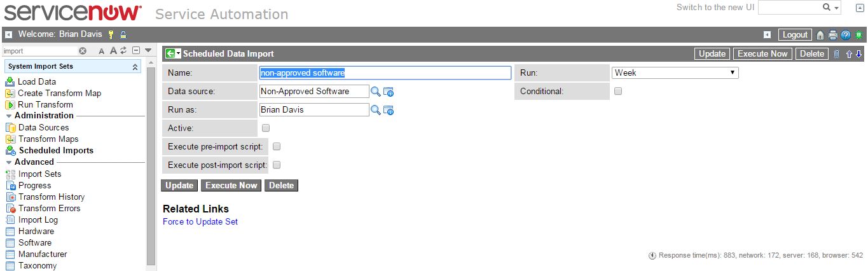Click the green back arrow icon

click(x=170, y=54)
